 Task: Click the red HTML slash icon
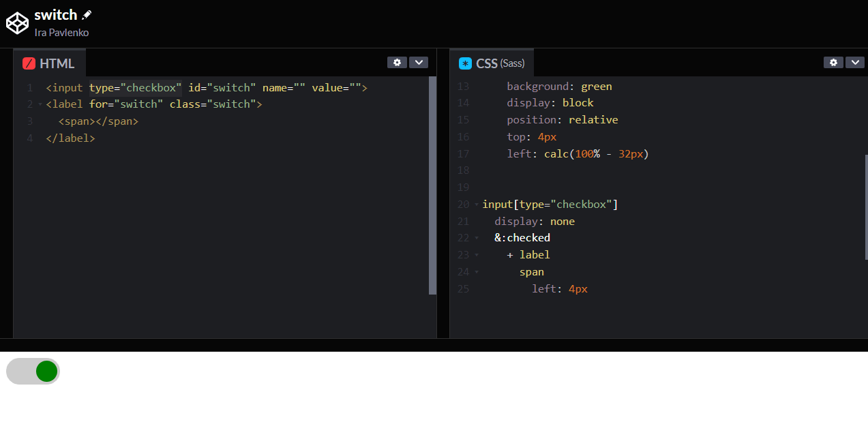[x=29, y=63]
